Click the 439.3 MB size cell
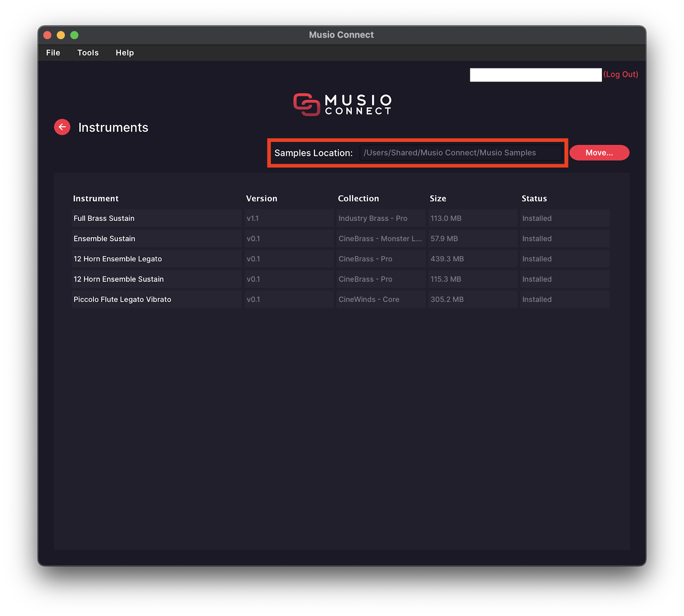This screenshot has height=616, width=684. pos(473,259)
